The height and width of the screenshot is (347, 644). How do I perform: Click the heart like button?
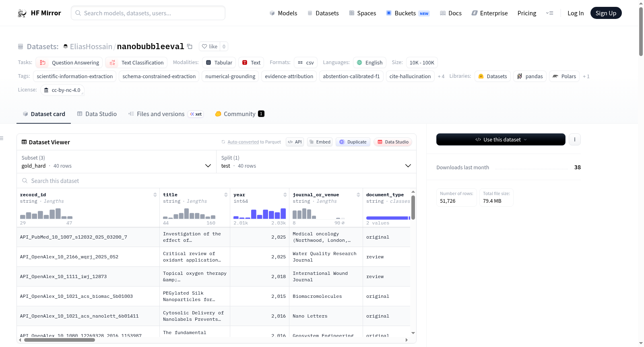(209, 46)
